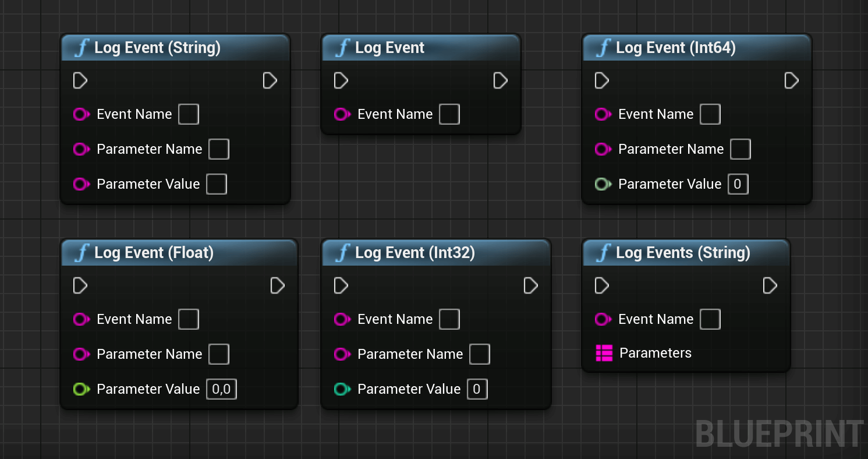Click Event Name pin on Log Event (String)

coord(82,114)
